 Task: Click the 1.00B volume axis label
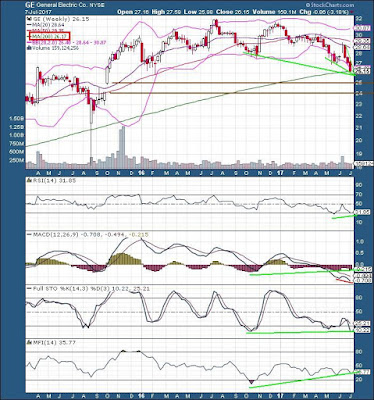[x=17, y=135]
